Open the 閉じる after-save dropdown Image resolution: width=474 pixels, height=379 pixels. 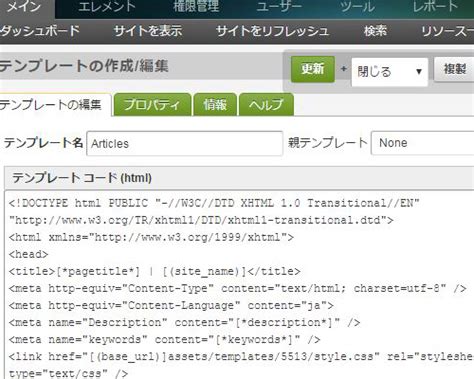point(389,72)
